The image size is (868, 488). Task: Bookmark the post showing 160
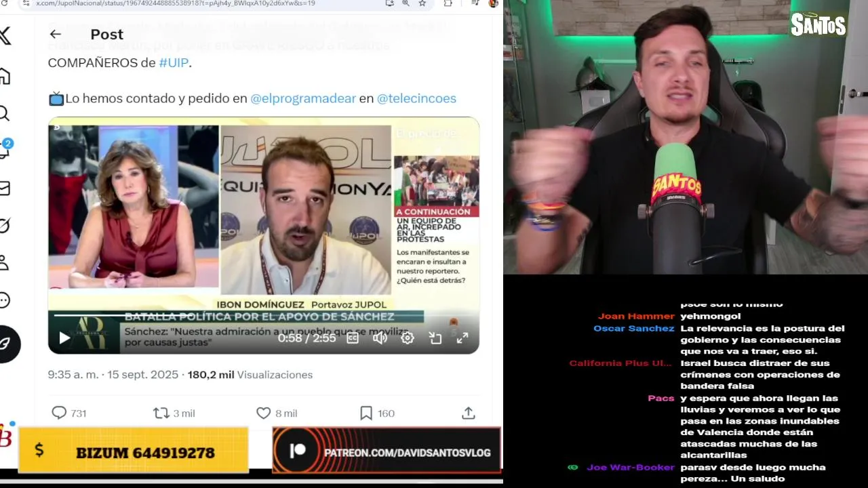(376, 413)
